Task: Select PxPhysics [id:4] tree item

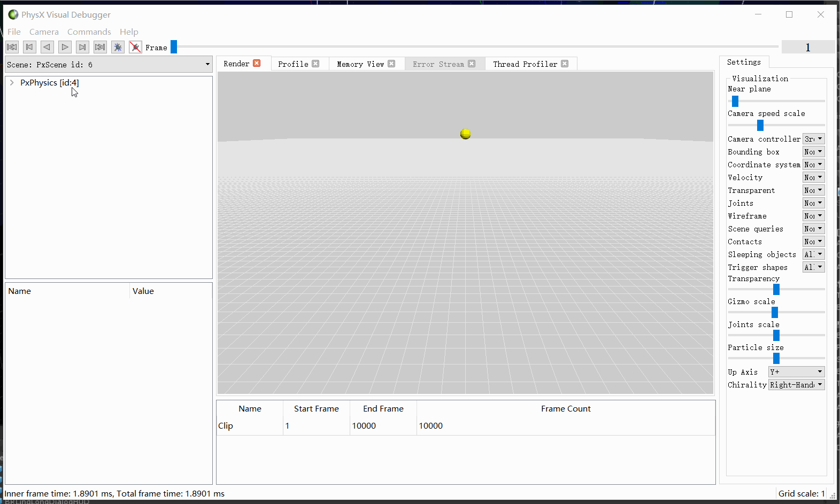Action: (50, 83)
